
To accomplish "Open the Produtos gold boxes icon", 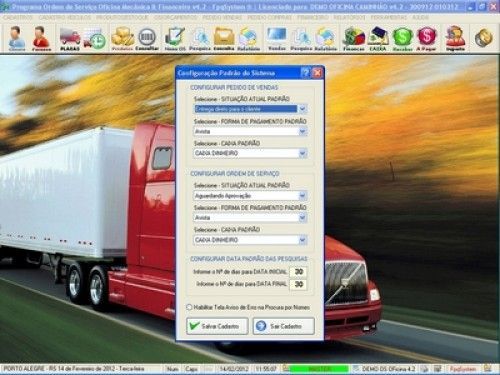I will click(122, 39).
